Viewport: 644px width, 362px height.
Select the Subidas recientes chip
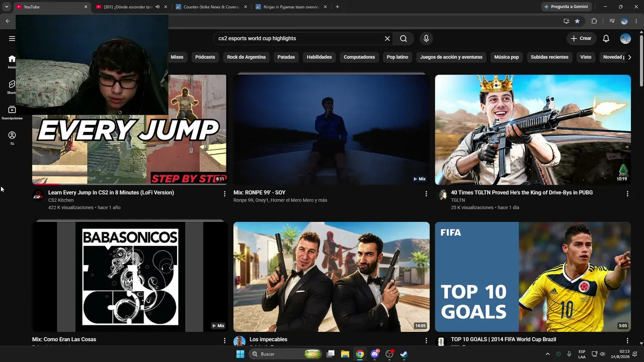pos(549,57)
